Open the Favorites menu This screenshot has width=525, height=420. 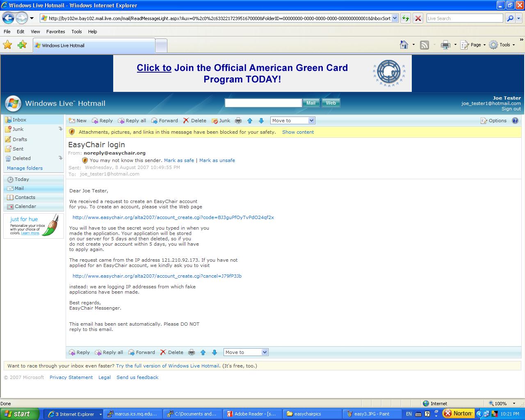tap(55, 32)
